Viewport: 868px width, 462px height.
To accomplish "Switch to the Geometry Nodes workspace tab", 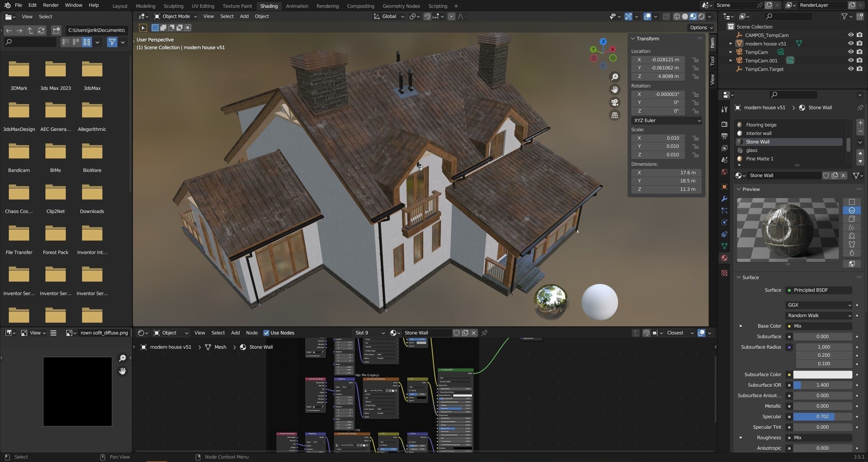I will click(401, 6).
